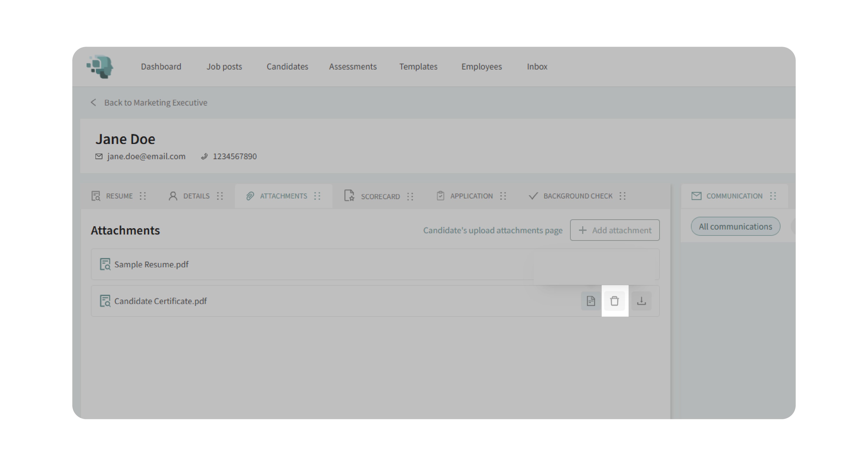Click the document view icon for Candidate Certificate.pdf
The width and height of the screenshot is (868, 466).
pos(590,301)
